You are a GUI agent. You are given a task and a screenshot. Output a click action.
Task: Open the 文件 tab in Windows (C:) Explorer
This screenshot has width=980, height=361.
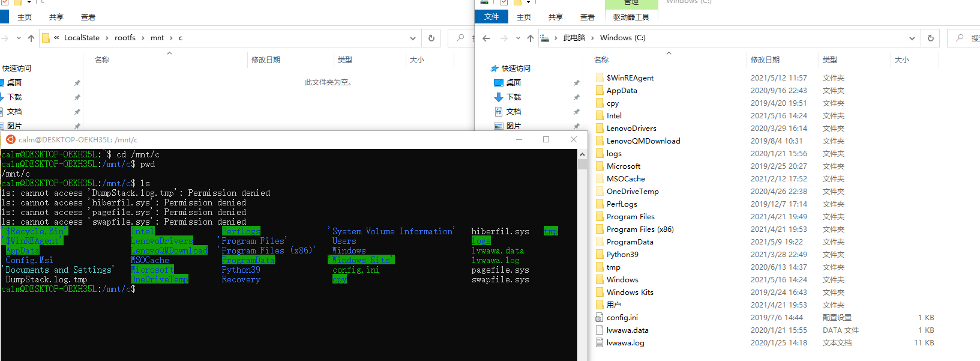(492, 17)
